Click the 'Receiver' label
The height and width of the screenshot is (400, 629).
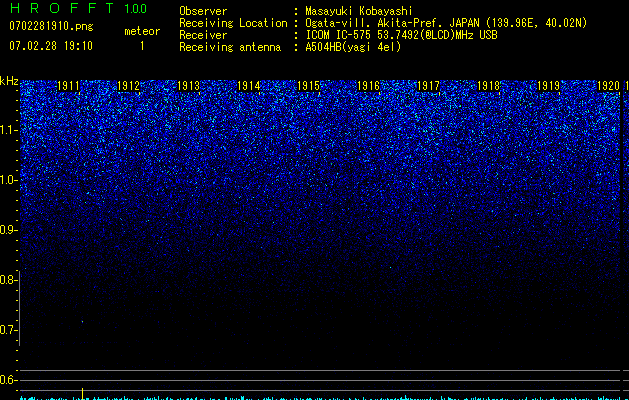click(203, 35)
